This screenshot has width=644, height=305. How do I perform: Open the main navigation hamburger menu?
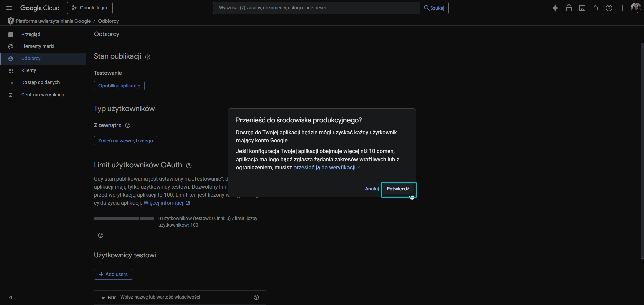point(9,8)
